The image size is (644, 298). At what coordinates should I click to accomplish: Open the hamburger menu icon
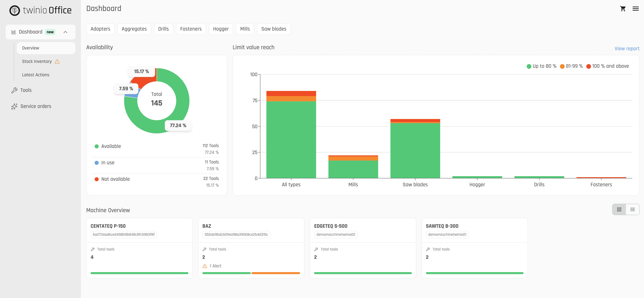coord(636,9)
